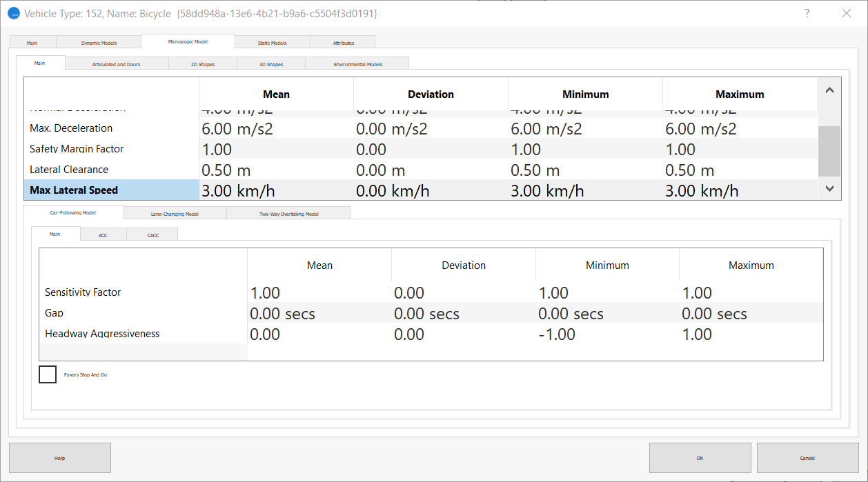Viewport: 868px width, 482px height.
Task: Click the upper table Maximum column header
Action: click(x=740, y=94)
